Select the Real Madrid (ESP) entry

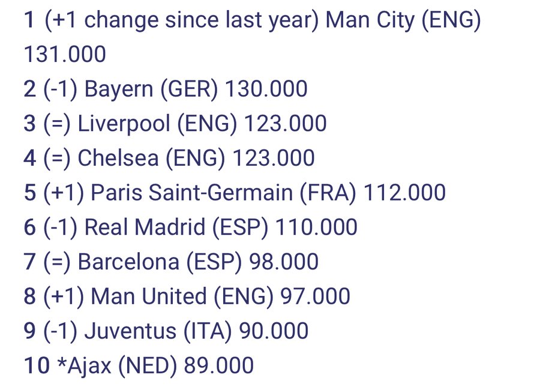[x=176, y=227]
